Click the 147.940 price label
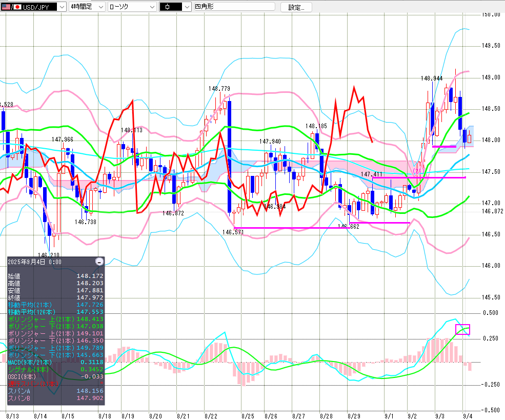Viewport: 505px width, 420px height. pos(270,142)
